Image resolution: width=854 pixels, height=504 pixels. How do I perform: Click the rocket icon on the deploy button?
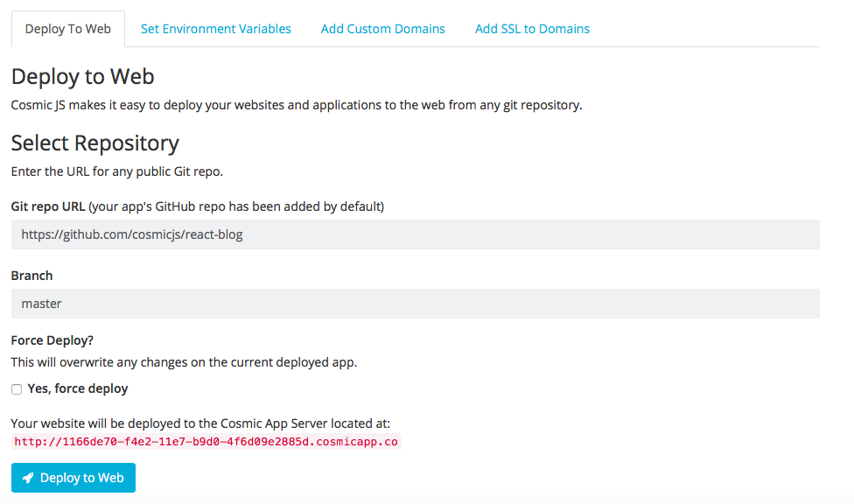(x=29, y=478)
